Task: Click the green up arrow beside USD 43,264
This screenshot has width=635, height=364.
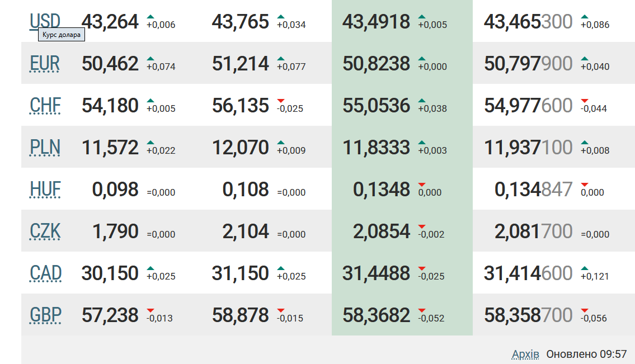Action: pos(150,17)
